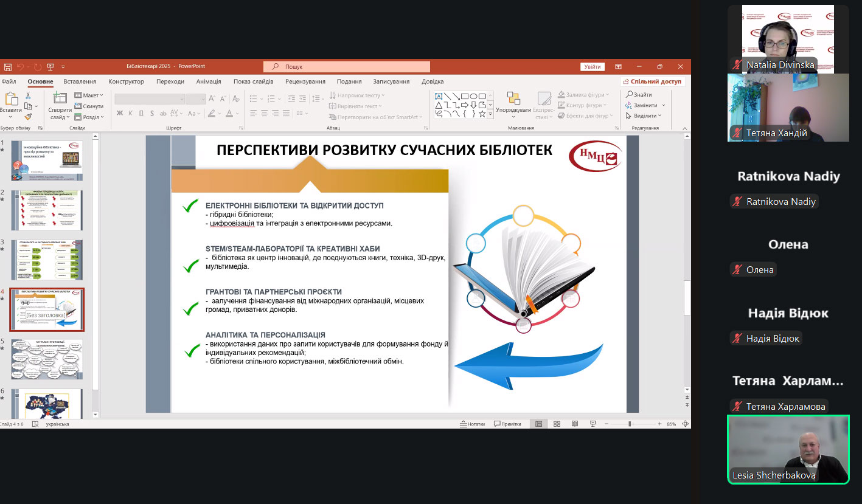The width and height of the screenshot is (862, 504).
Task: Select the Format Painter brush icon
Action: [x=28, y=116]
